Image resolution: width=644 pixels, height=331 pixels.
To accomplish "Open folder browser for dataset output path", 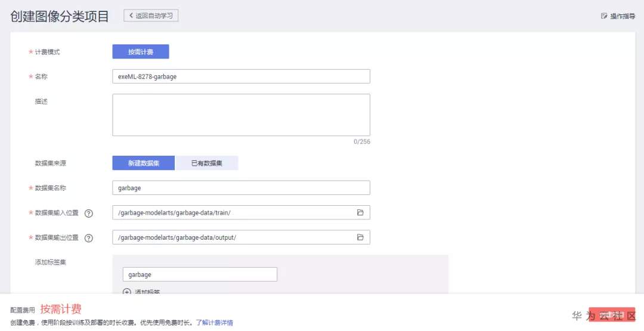I will [x=360, y=237].
